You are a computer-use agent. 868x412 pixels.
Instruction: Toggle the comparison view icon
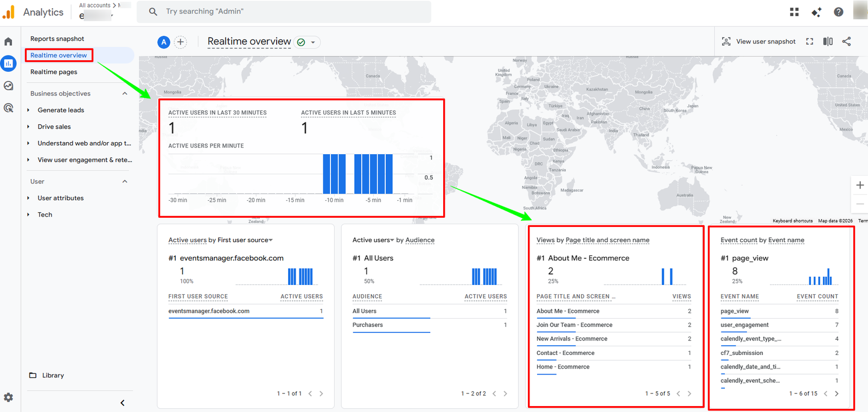828,41
